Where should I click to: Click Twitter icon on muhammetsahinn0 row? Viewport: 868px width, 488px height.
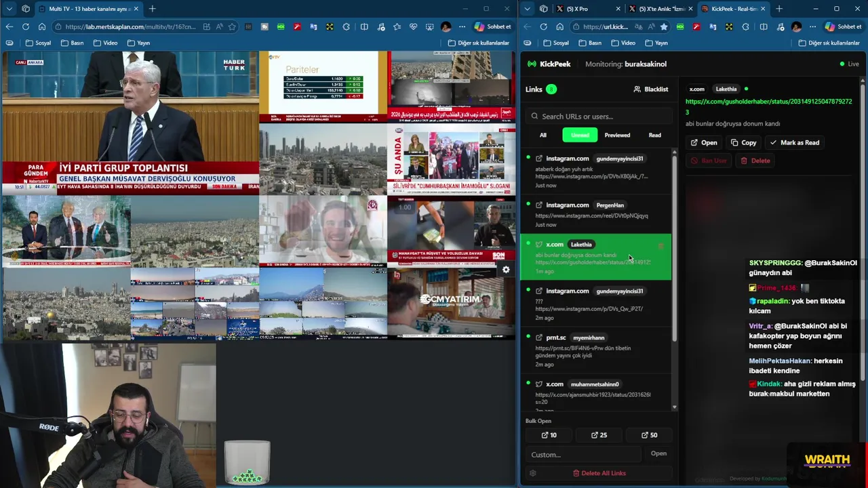[539, 384]
